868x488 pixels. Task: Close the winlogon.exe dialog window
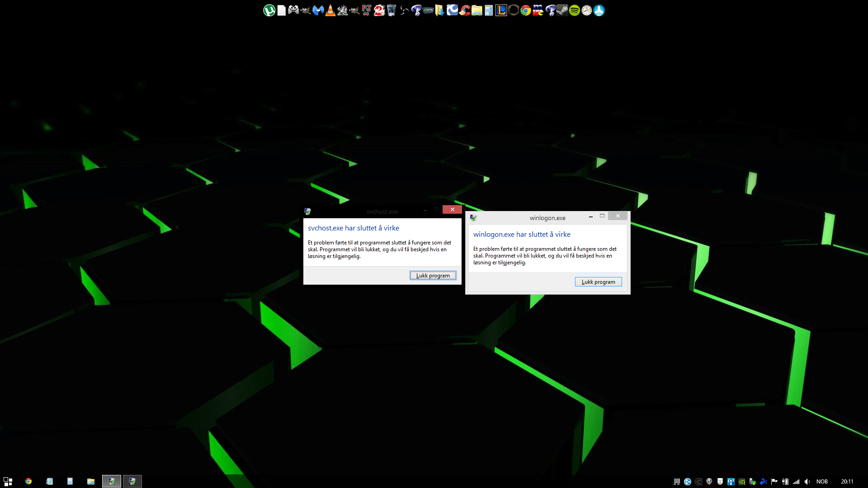coord(618,216)
